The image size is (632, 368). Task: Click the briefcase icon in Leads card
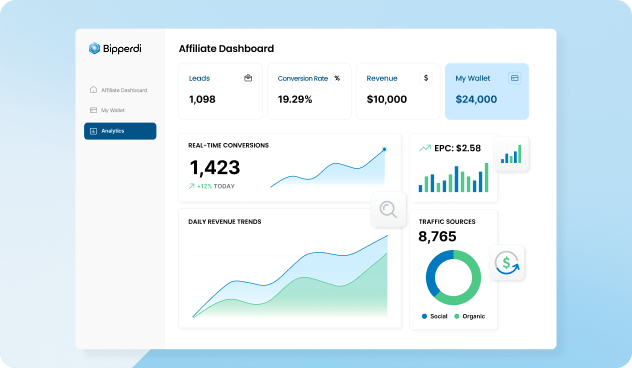pyautogui.click(x=248, y=78)
